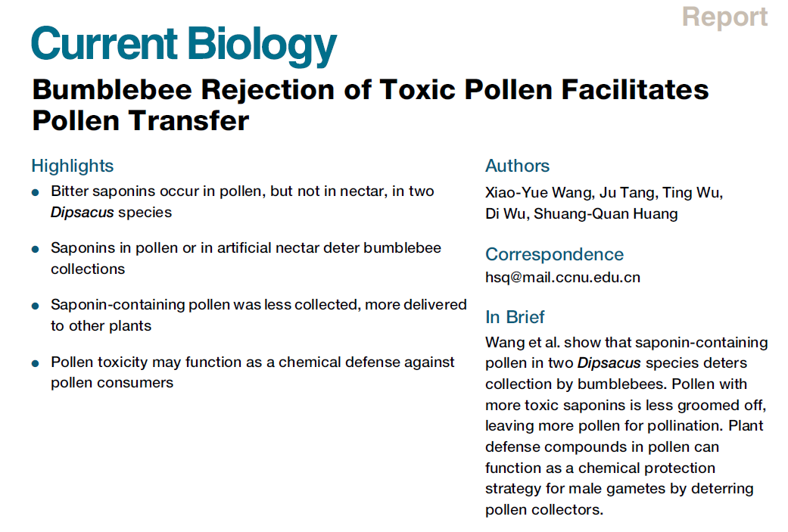Click italic Dipsacus in the first highlight
This screenshot has height=532, width=788.
(80, 213)
